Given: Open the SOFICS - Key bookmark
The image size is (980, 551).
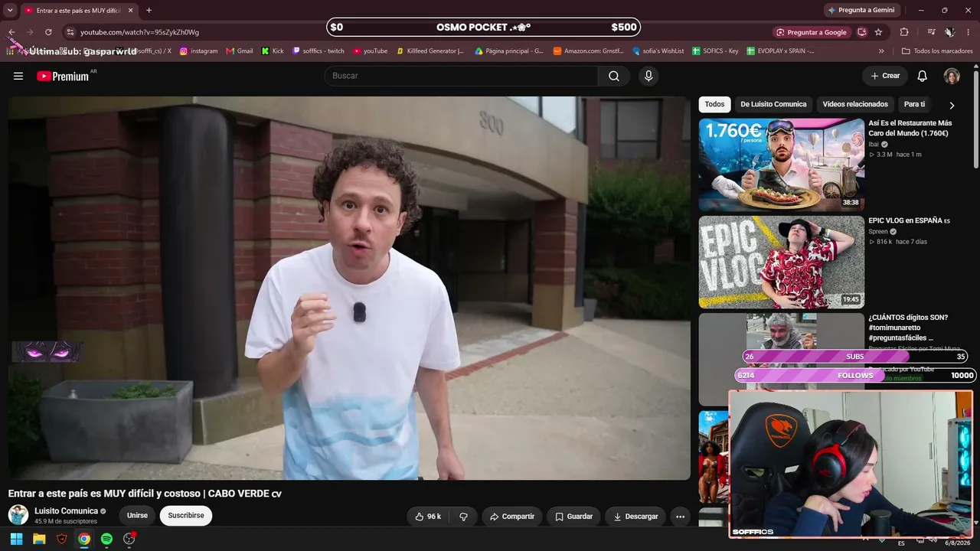Looking at the screenshot, I should [715, 51].
